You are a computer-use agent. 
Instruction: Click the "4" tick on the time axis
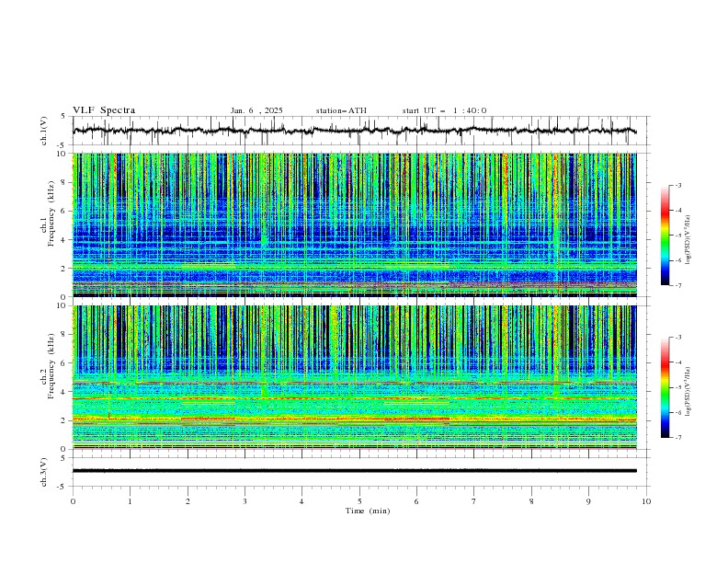(x=301, y=501)
